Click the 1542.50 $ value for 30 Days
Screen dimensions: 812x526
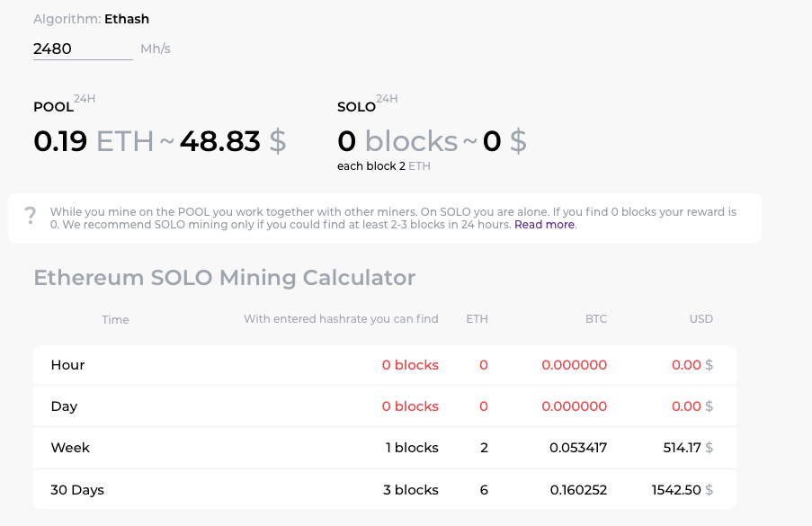point(682,490)
